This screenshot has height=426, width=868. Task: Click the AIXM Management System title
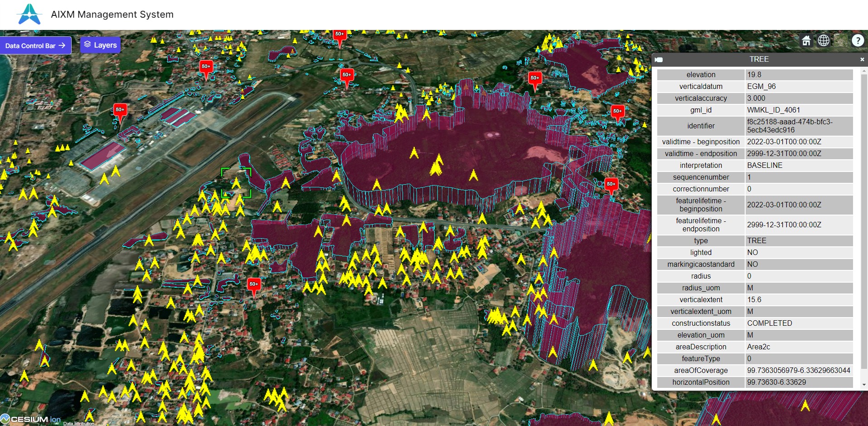tap(112, 14)
